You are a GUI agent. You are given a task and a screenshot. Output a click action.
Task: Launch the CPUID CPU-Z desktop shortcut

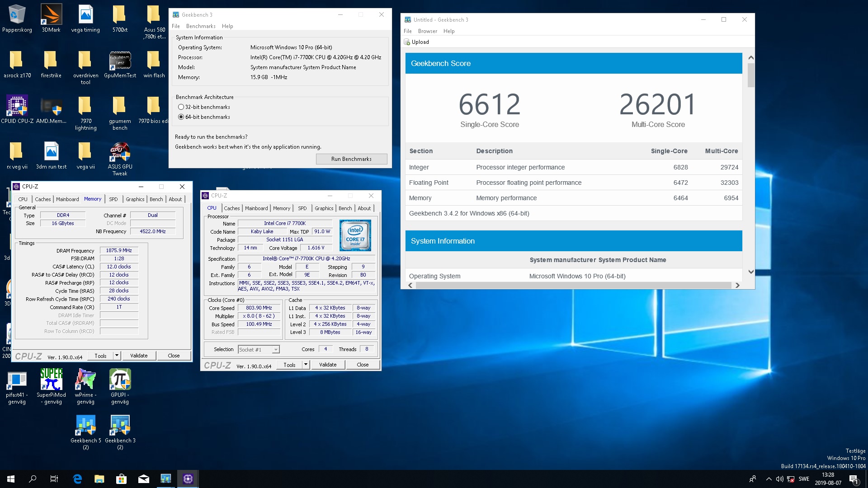point(17,110)
